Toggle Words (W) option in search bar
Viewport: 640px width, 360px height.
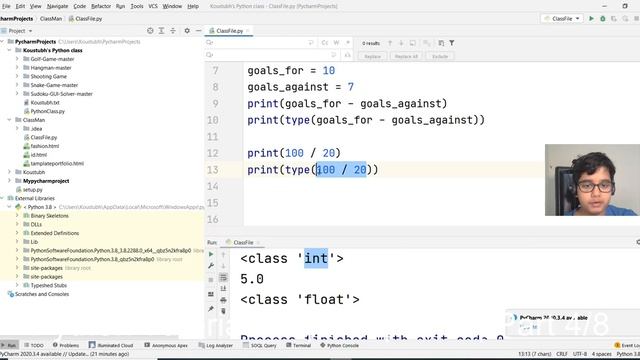(x=336, y=43)
